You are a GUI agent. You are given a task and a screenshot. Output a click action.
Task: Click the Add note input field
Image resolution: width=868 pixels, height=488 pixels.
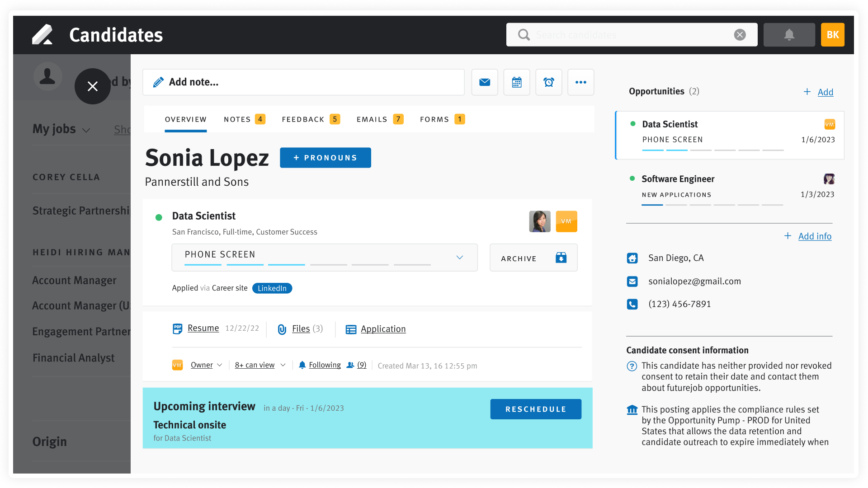tap(304, 82)
